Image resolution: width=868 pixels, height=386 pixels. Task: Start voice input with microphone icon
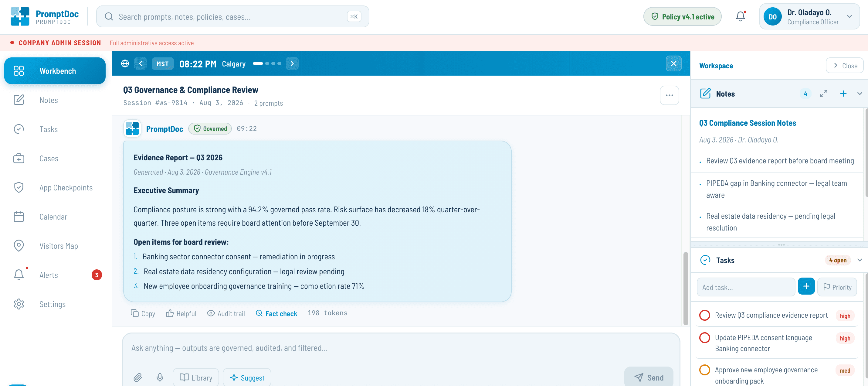click(160, 377)
